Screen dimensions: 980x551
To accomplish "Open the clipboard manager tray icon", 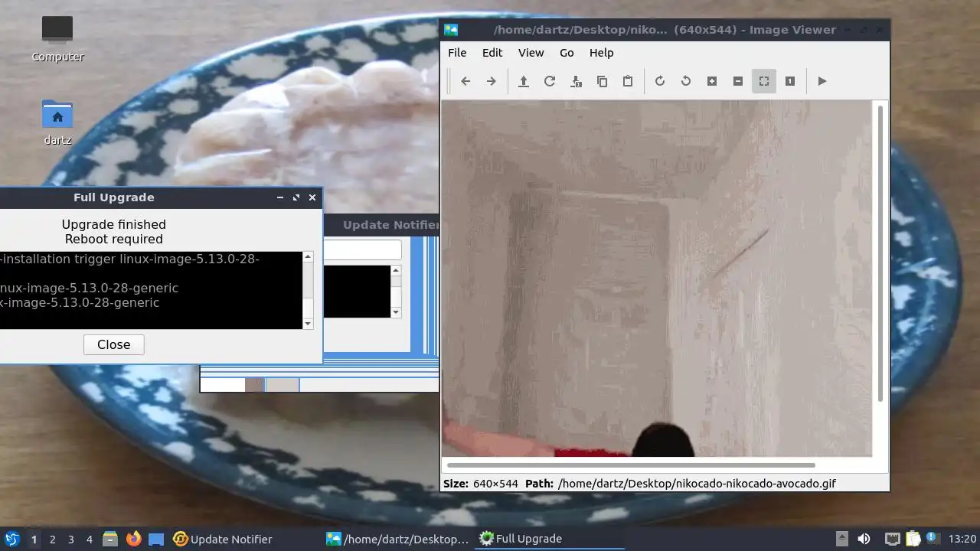I will pos(913,539).
